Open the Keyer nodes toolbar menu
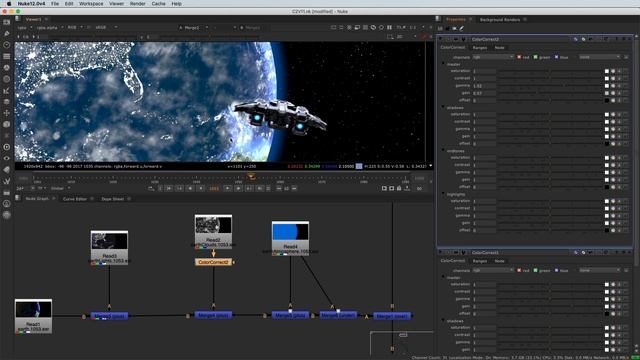This screenshot has height=360, width=640. click(x=7, y=91)
